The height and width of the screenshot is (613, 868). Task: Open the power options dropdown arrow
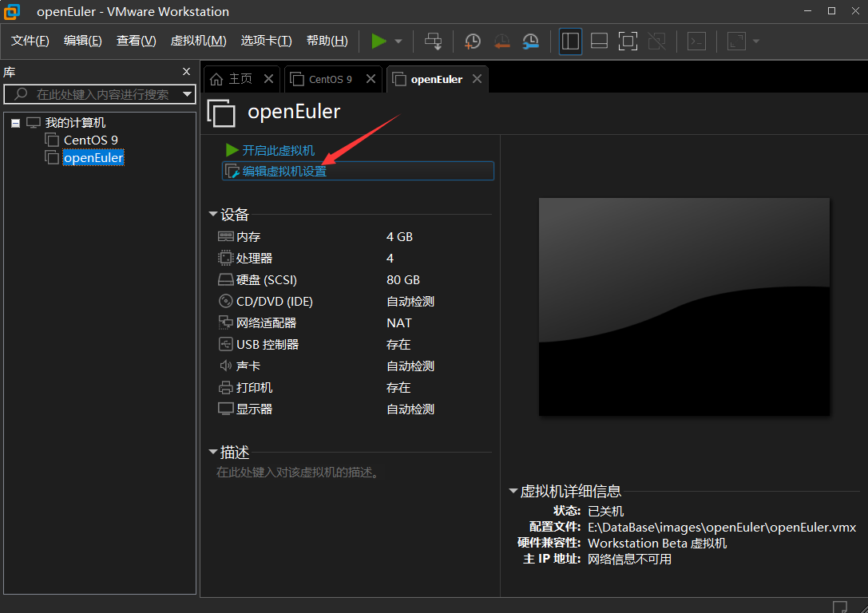[398, 42]
